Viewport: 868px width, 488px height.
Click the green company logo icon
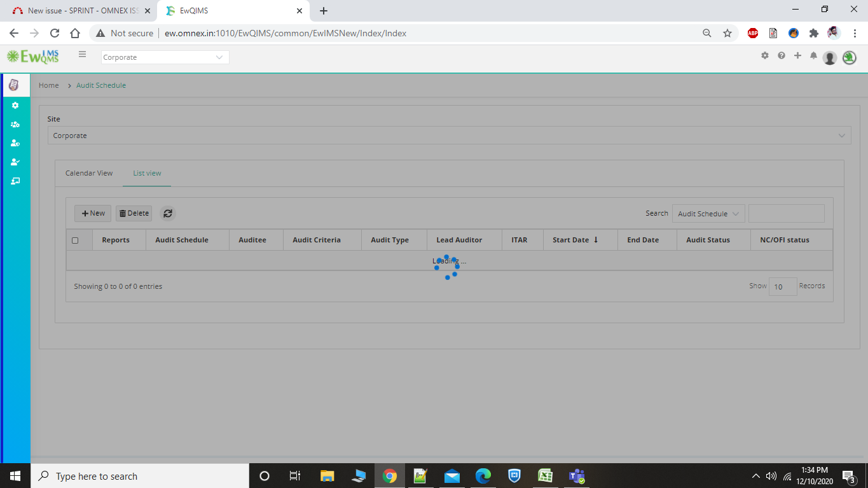tap(850, 58)
